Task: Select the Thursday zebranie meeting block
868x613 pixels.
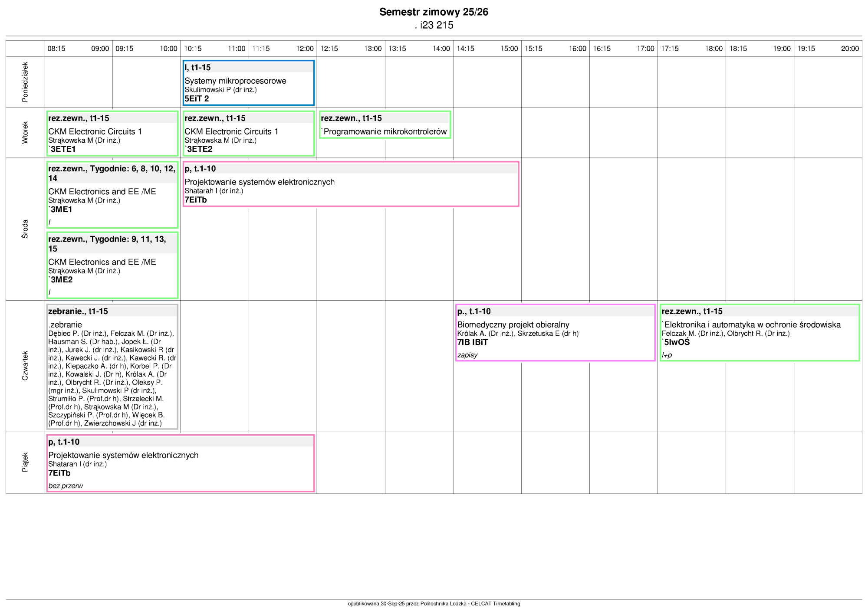Action: click(x=112, y=367)
